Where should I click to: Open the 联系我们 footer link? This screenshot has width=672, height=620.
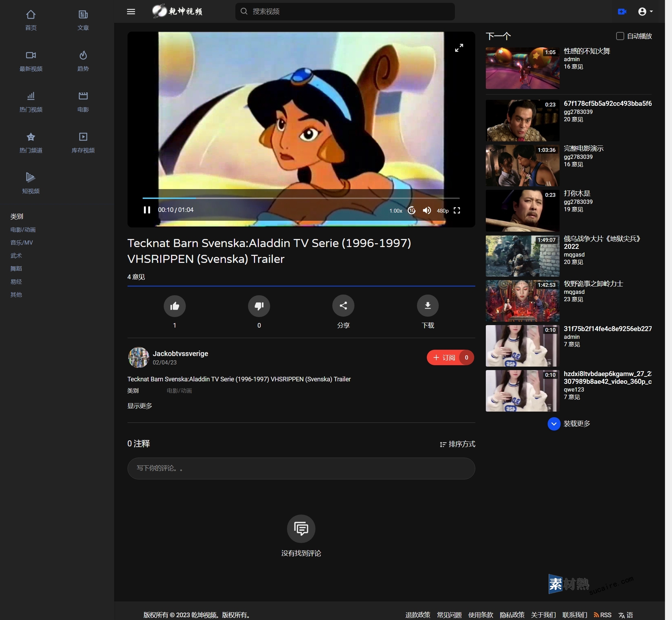[575, 615]
